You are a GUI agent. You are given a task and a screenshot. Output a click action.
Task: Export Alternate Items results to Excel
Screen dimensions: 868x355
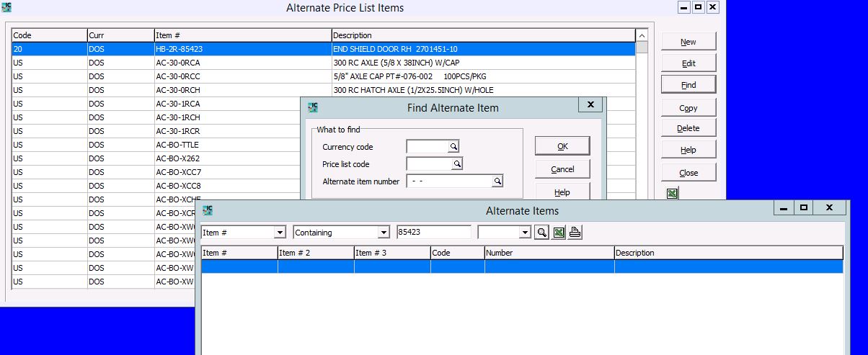558,233
